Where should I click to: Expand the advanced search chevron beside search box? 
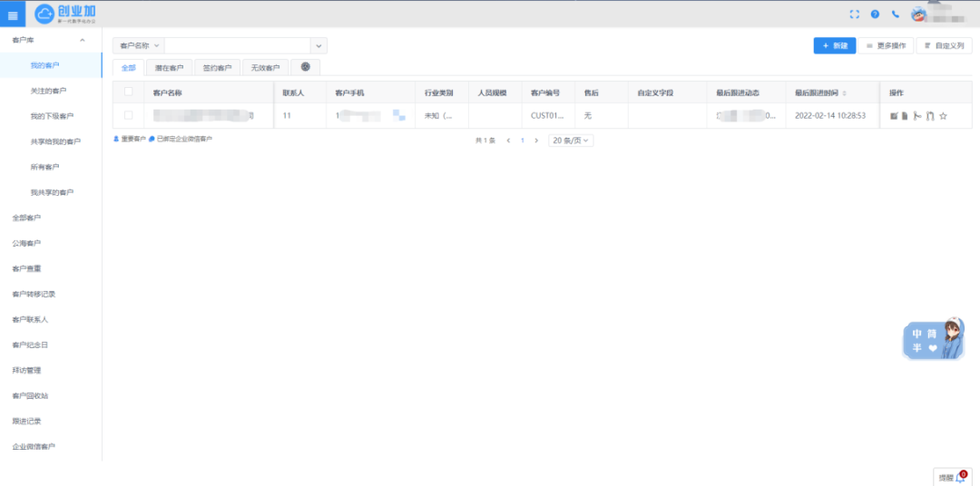point(318,45)
